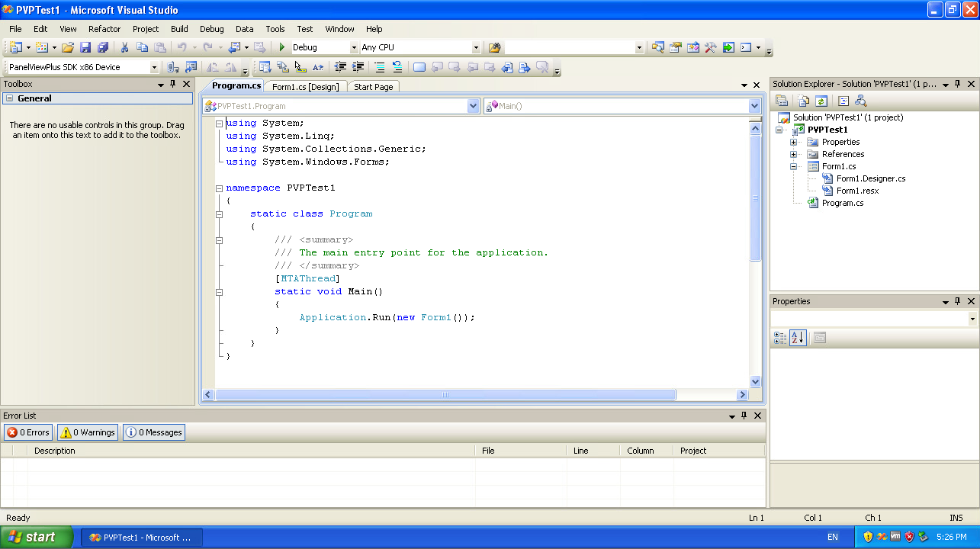Image resolution: width=980 pixels, height=549 pixels.
Task: Open View Class Diagram in Solution Explorer
Action: click(x=861, y=101)
